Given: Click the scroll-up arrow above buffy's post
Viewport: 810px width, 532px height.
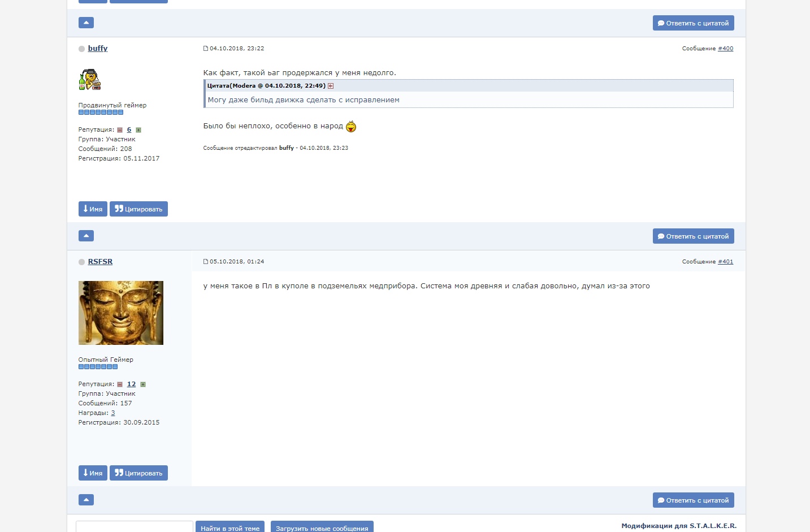Looking at the screenshot, I should (86, 23).
